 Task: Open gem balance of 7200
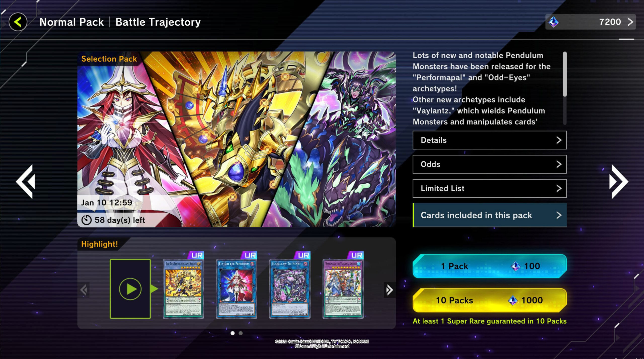tap(590, 22)
